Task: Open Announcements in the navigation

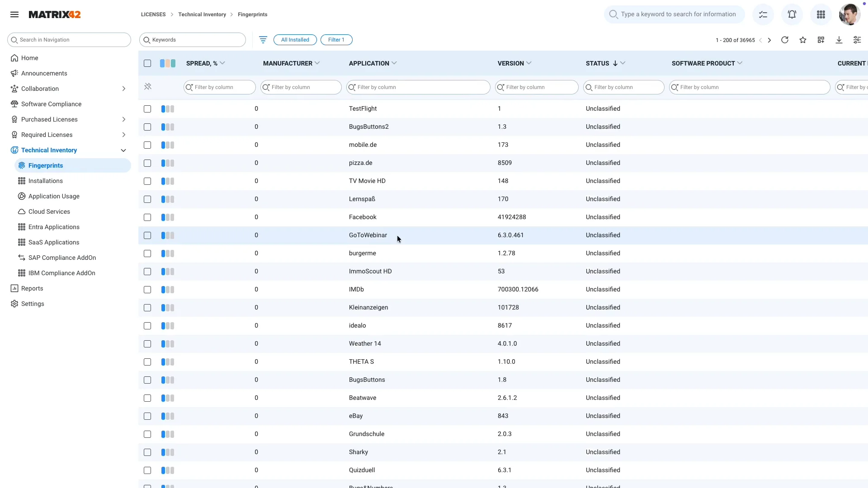Action: point(44,73)
